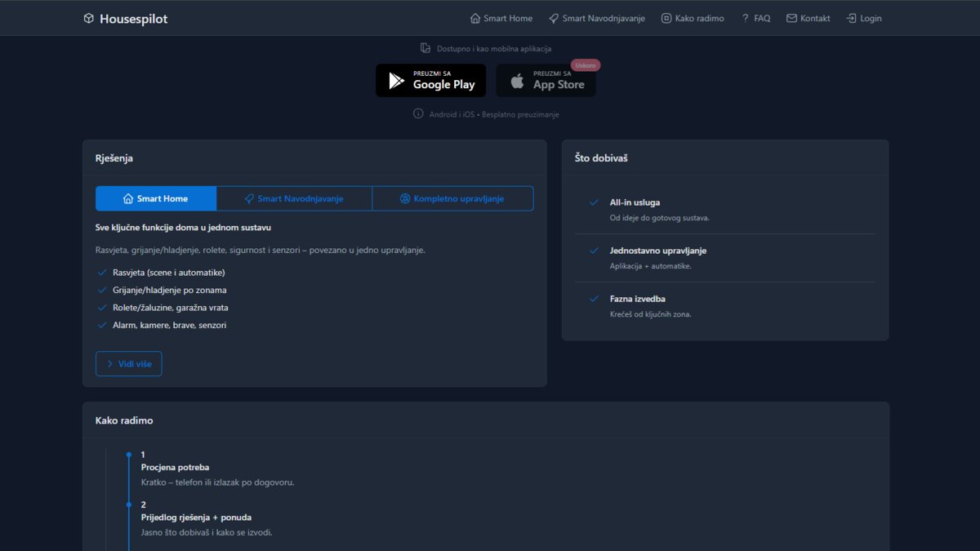980x551 pixels.
Task: Open Smart Home in the top navigation
Action: [501, 18]
